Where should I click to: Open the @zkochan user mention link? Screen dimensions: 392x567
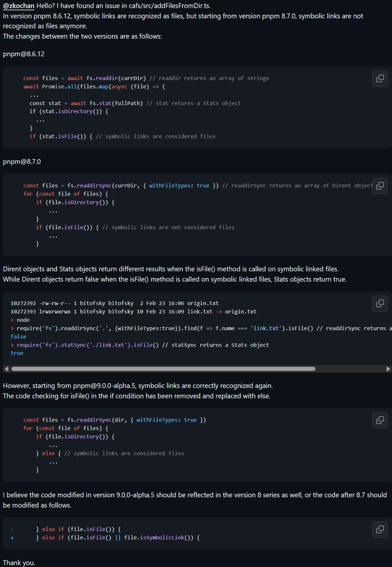click(x=19, y=6)
